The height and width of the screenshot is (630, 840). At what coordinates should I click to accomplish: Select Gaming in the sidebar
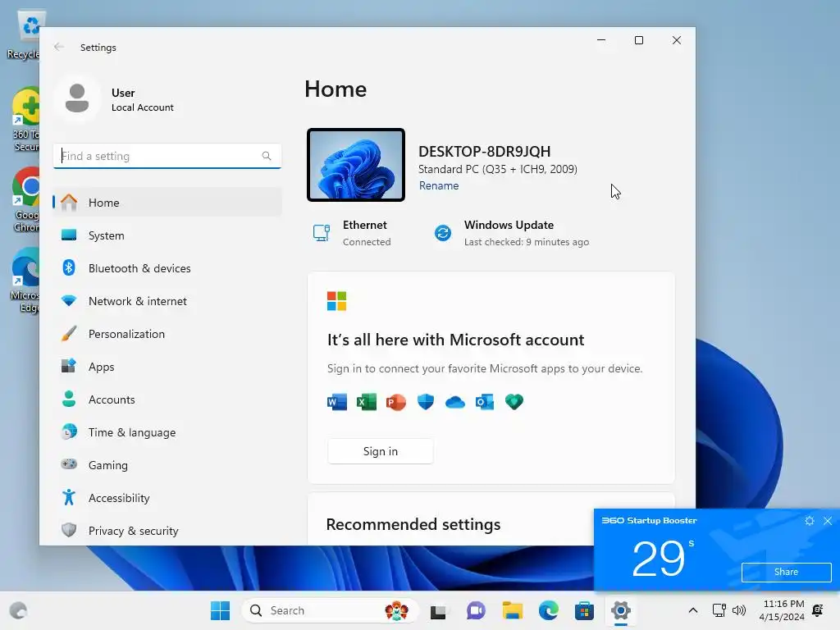point(167,465)
